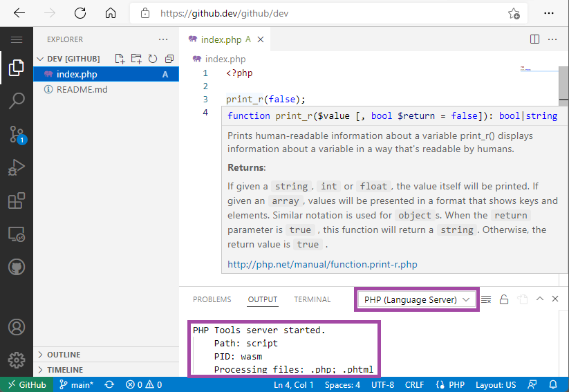Open the Run and Debug view
This screenshot has width=569, height=392.
click(x=17, y=167)
